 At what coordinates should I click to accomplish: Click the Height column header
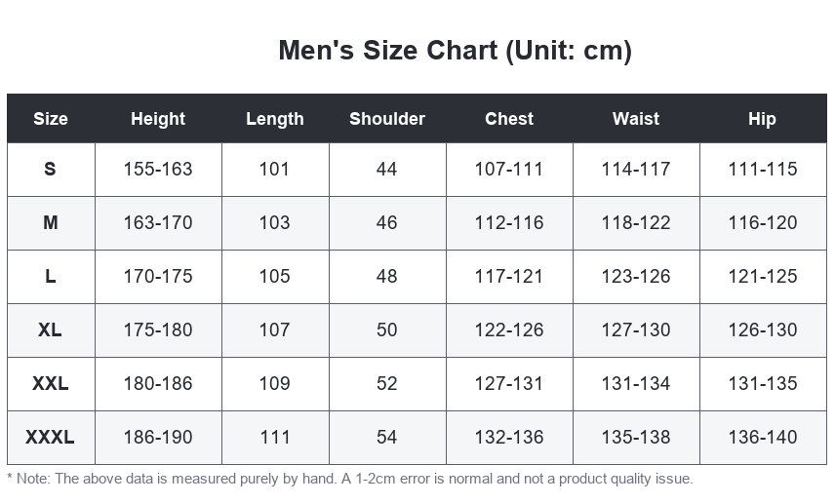pyautogui.click(x=158, y=119)
